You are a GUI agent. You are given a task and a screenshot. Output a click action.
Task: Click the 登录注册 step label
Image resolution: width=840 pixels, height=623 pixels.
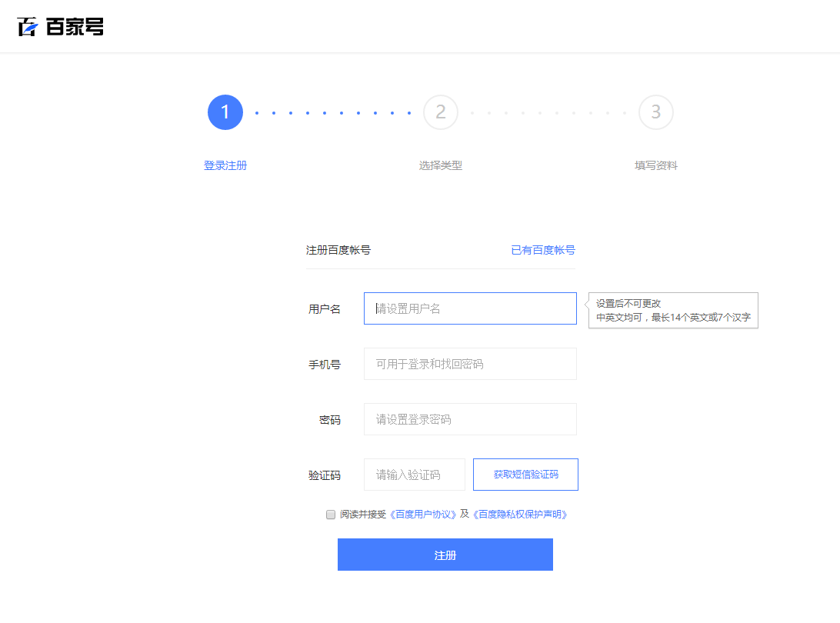225,165
